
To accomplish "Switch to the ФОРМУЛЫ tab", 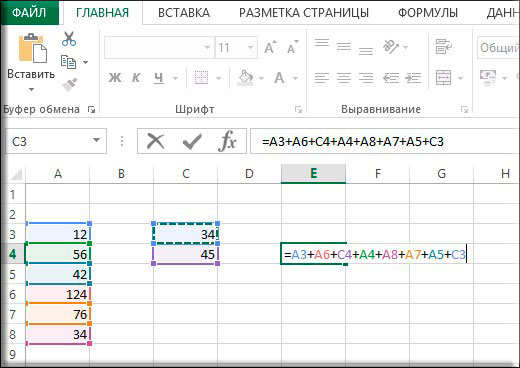I will 428,13.
